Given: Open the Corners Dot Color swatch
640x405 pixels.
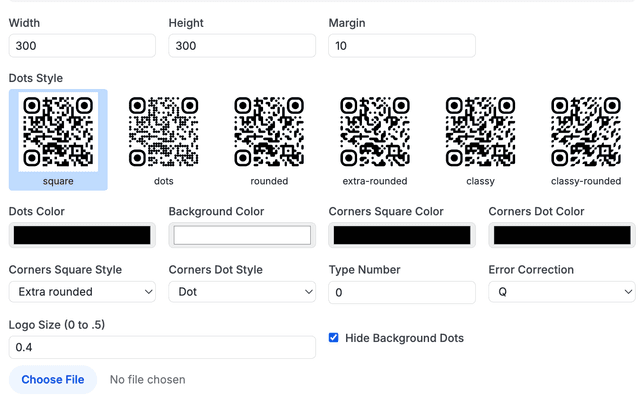Looking at the screenshot, I should tap(562, 235).
